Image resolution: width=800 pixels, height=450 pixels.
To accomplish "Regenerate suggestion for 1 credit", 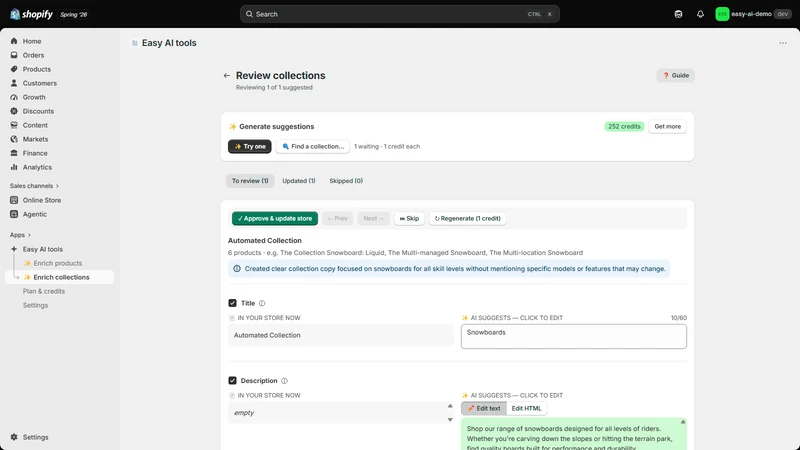I will [467, 218].
